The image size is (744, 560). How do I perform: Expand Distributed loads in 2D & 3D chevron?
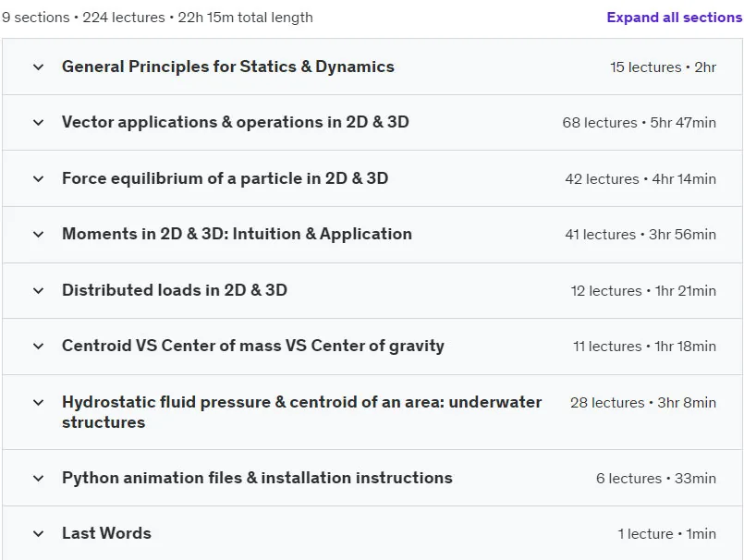click(x=39, y=290)
